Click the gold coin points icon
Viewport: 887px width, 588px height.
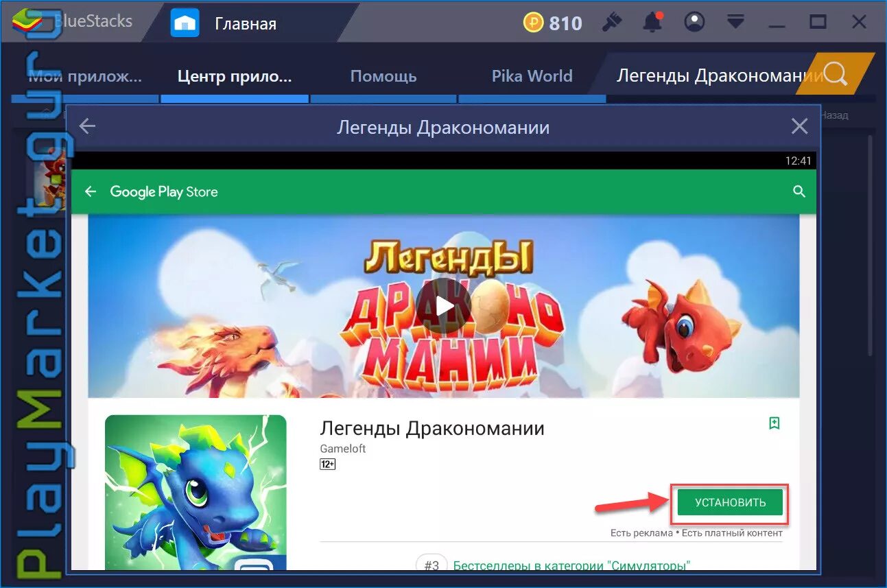point(533,23)
